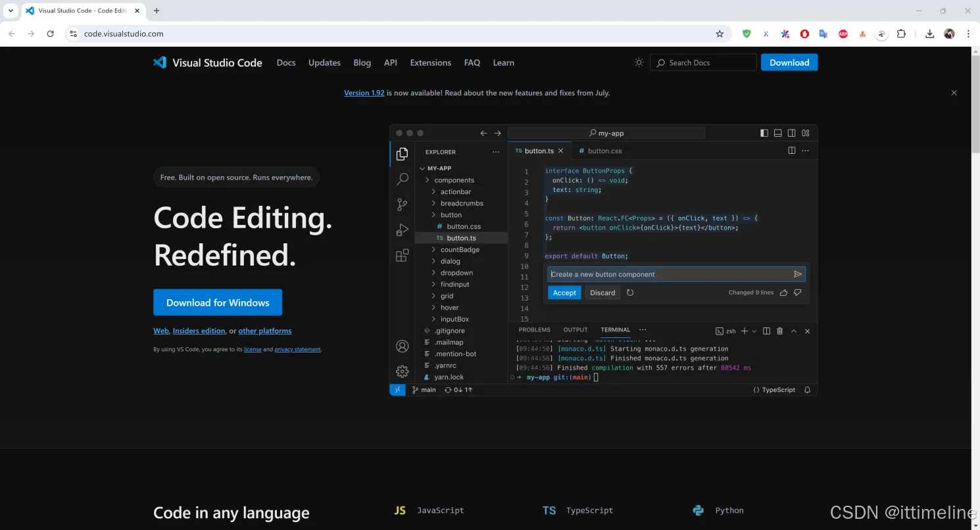Select button.ts file in the Explorer tree
980x530 pixels.
pyautogui.click(x=461, y=238)
